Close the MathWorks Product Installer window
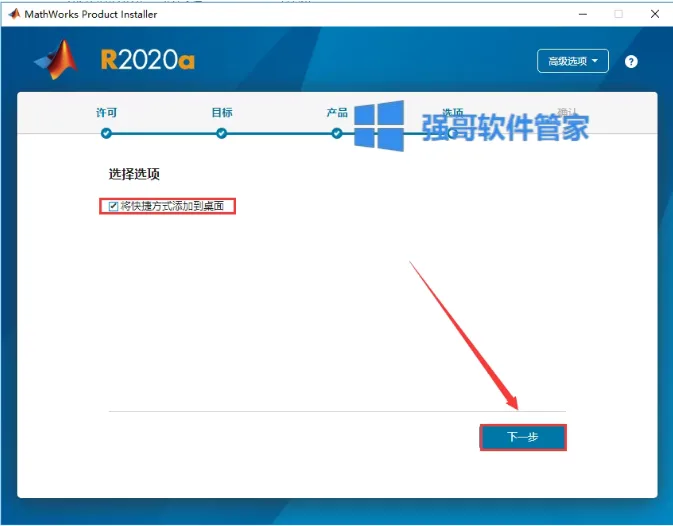The width and height of the screenshot is (673, 526). pyautogui.click(x=655, y=14)
